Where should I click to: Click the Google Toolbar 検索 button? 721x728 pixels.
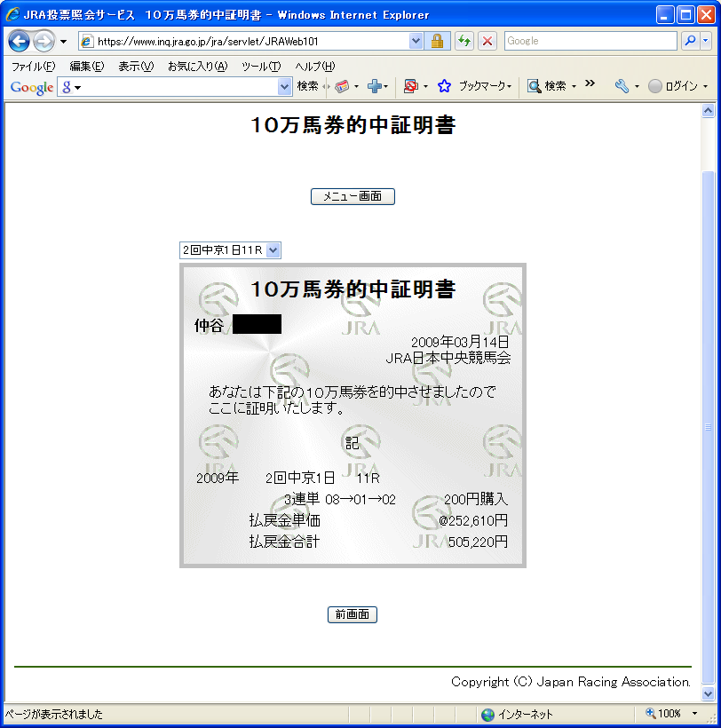click(307, 86)
